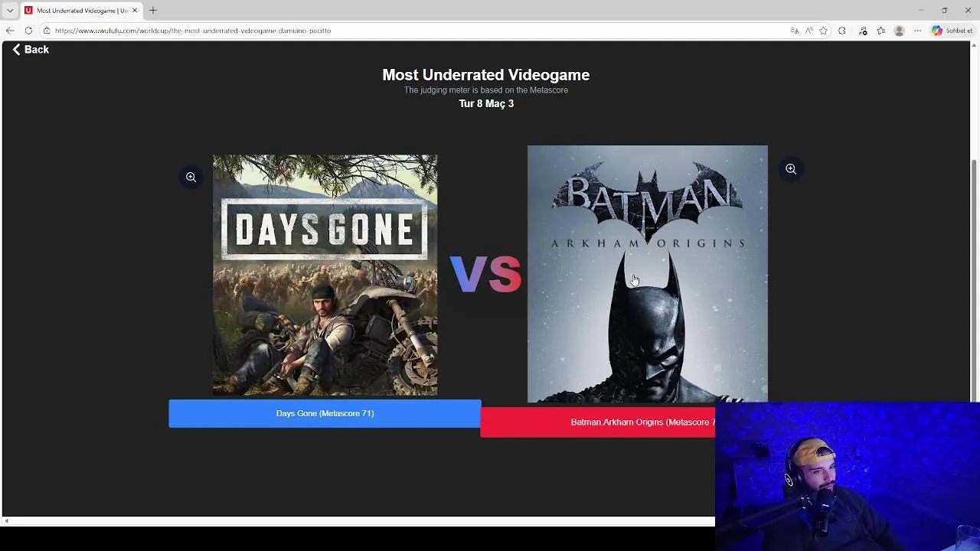This screenshot has height=551, width=980.
Task: View site info via the lock icon
Action: [47, 31]
